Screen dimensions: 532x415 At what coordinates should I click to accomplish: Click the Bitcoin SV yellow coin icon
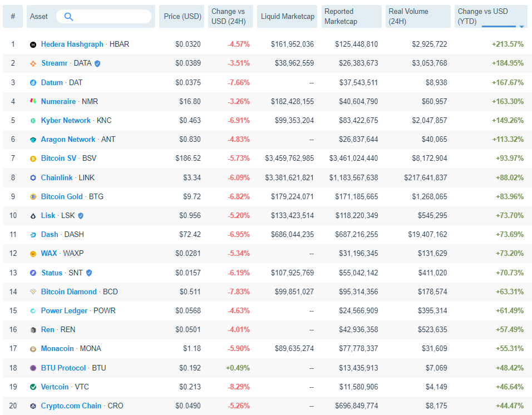(33, 159)
